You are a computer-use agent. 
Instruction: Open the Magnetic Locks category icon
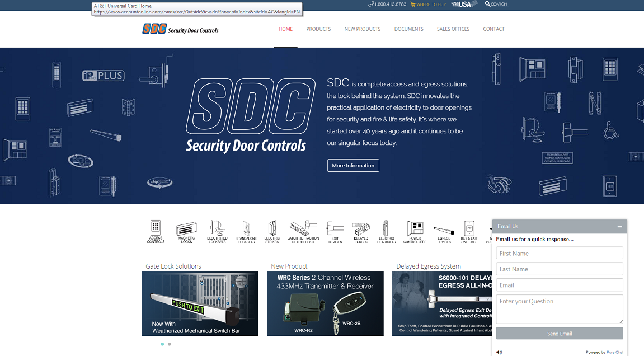pos(187,229)
